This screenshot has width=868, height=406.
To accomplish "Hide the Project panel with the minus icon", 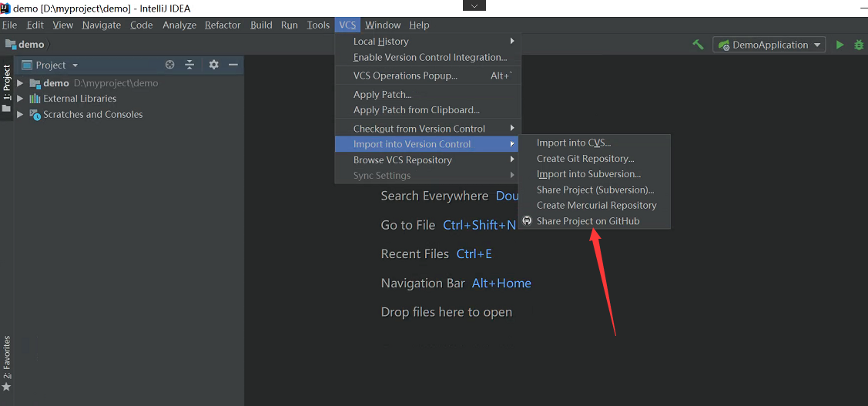I will coord(233,65).
